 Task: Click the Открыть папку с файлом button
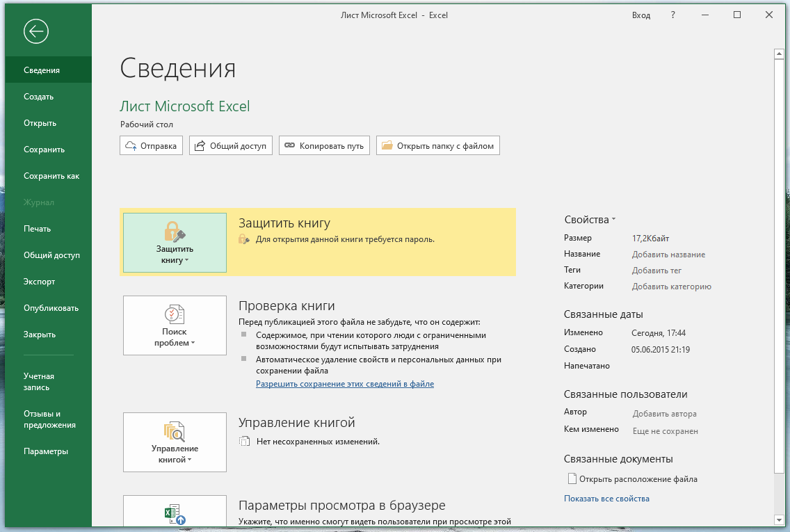pos(438,145)
